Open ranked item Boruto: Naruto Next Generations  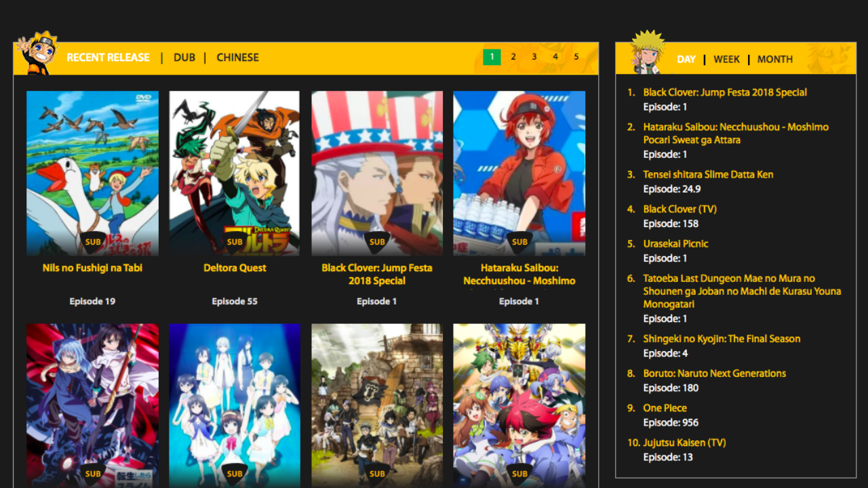[x=714, y=373]
